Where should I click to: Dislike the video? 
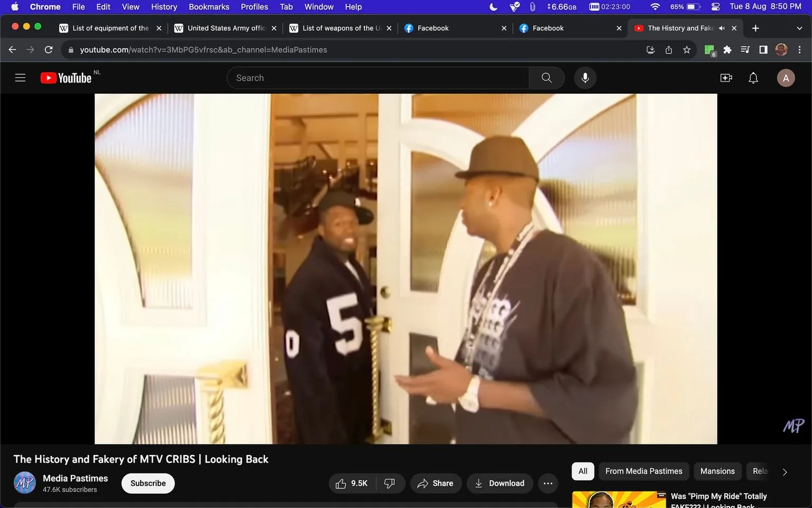(389, 483)
